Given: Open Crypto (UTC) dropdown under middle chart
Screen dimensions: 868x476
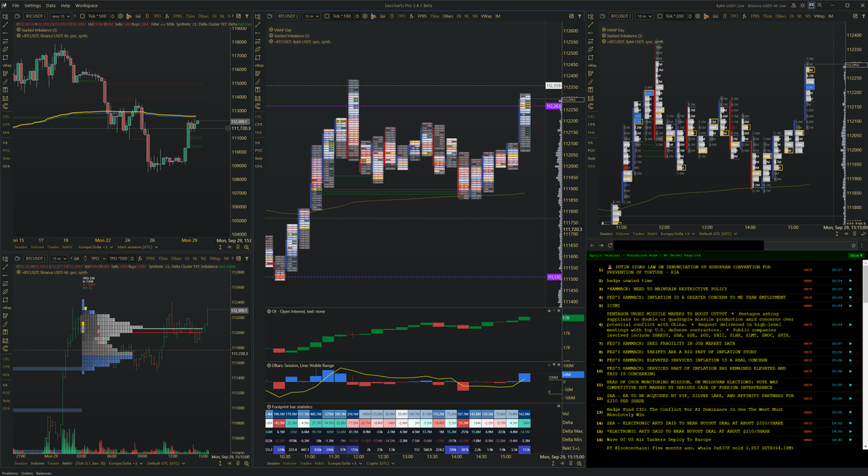Looking at the screenshot, I should pos(380,463).
